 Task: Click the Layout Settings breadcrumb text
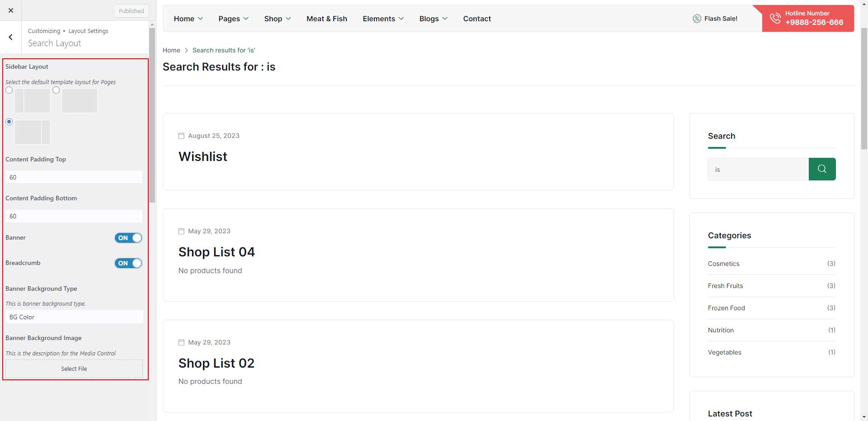click(88, 31)
